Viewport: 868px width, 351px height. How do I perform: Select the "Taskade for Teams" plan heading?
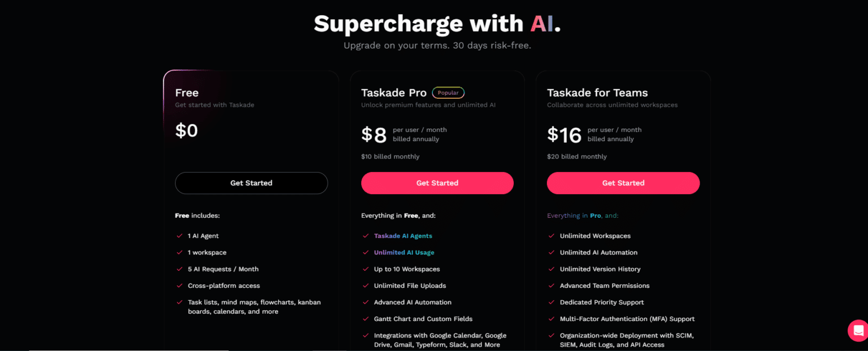(597, 93)
